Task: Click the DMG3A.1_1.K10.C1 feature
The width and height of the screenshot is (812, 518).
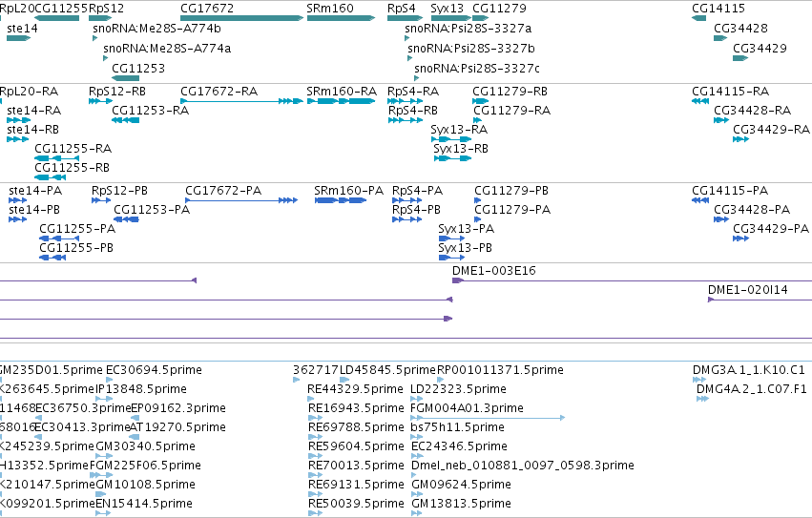Action: (x=699, y=380)
